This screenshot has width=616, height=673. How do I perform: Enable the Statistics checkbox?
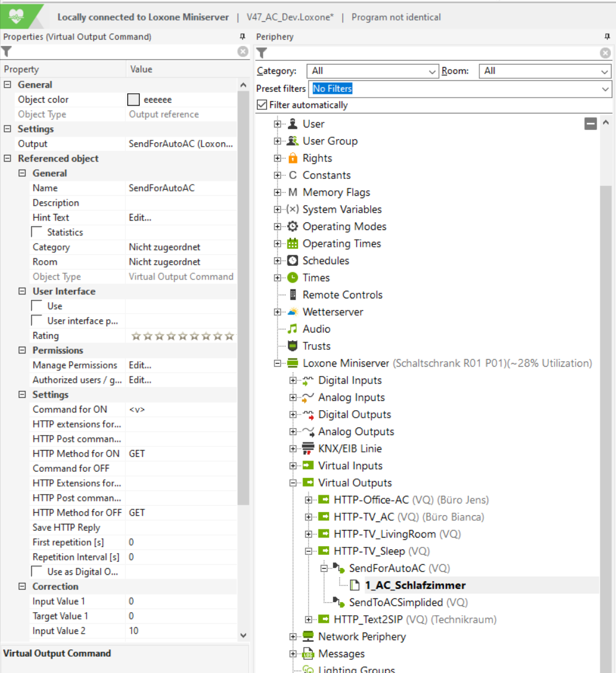click(37, 232)
